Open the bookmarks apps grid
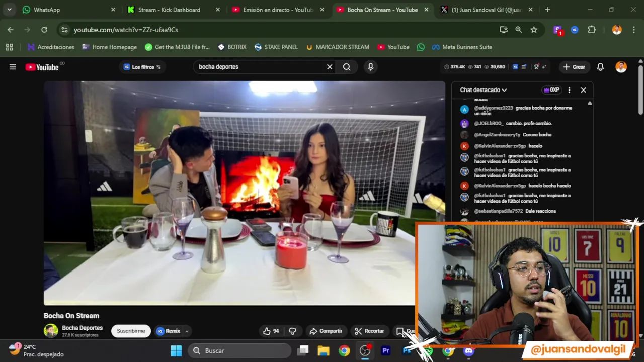644x362 pixels. (9, 47)
